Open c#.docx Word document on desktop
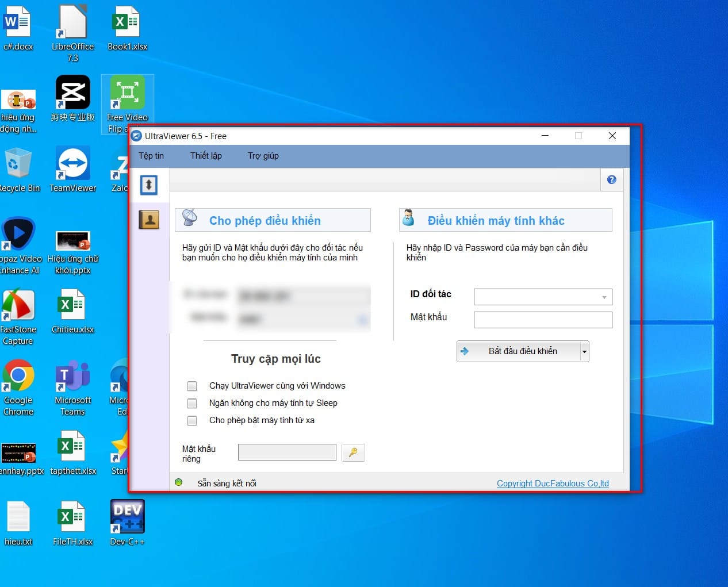The width and height of the screenshot is (728, 587). (18, 28)
